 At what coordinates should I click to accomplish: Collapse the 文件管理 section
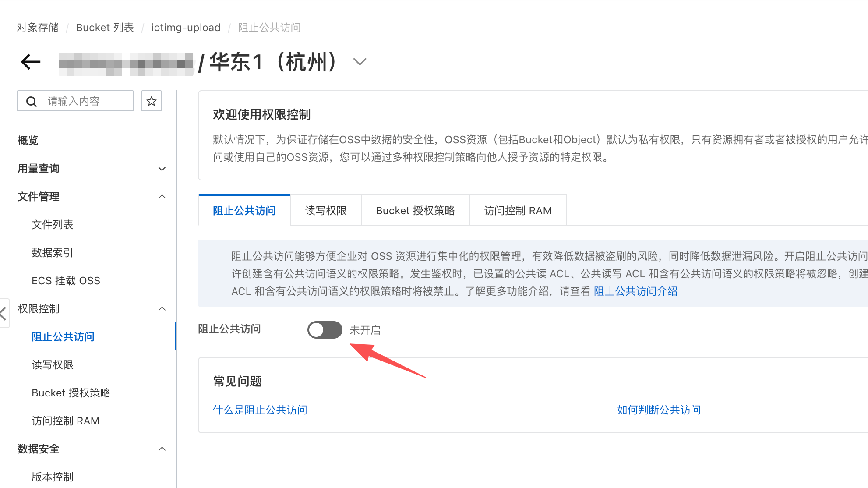coord(162,197)
